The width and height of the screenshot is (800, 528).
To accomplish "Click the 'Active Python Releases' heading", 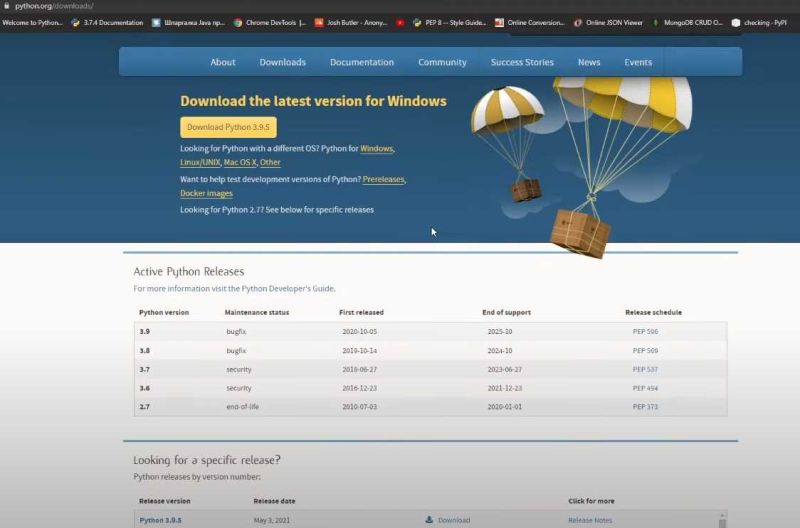I will (x=189, y=271).
